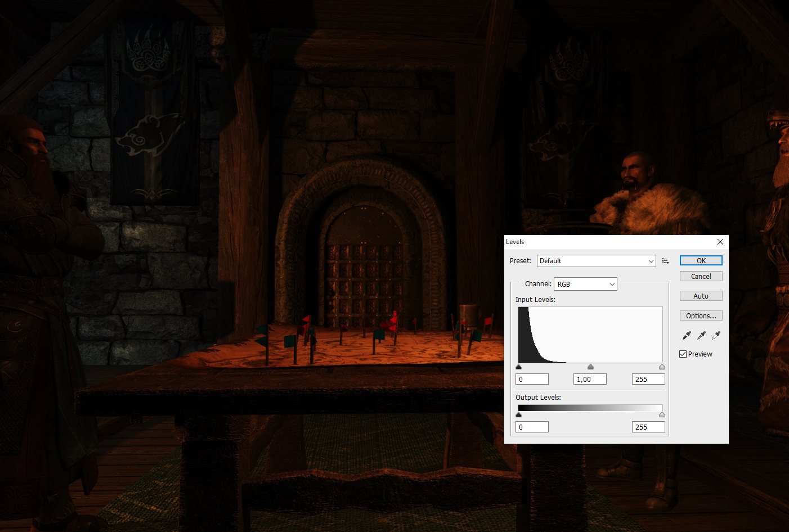Click the "Output Levels:" label
The image size is (789, 532).
point(538,398)
